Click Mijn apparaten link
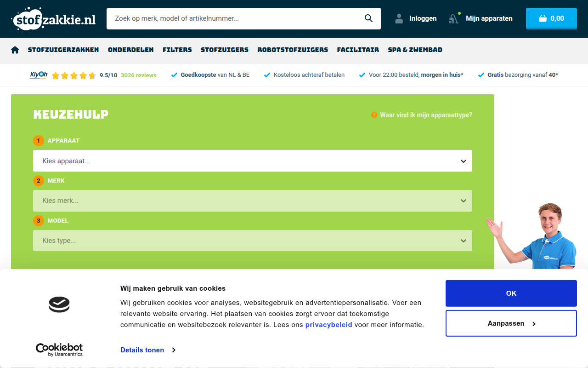 489,18
